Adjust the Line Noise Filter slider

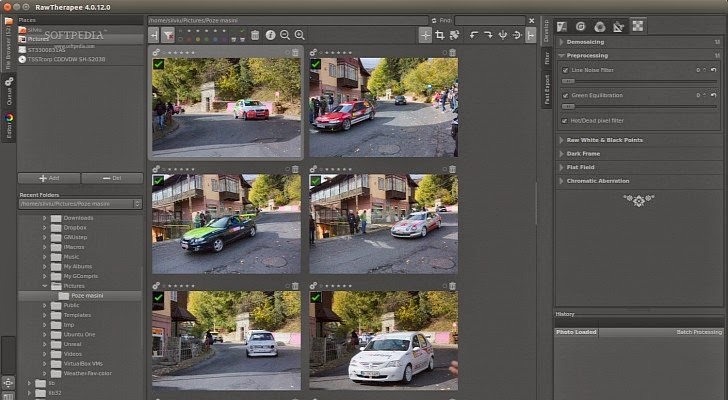(x=639, y=81)
